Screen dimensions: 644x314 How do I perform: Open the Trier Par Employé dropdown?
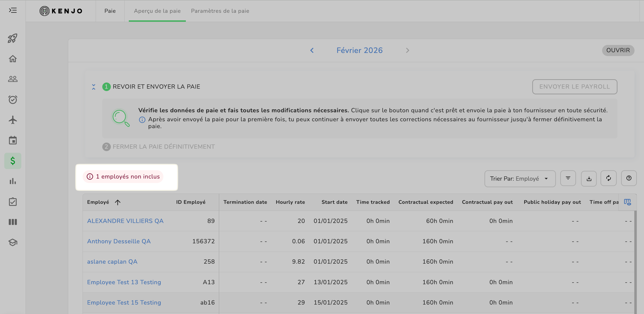pyautogui.click(x=520, y=179)
